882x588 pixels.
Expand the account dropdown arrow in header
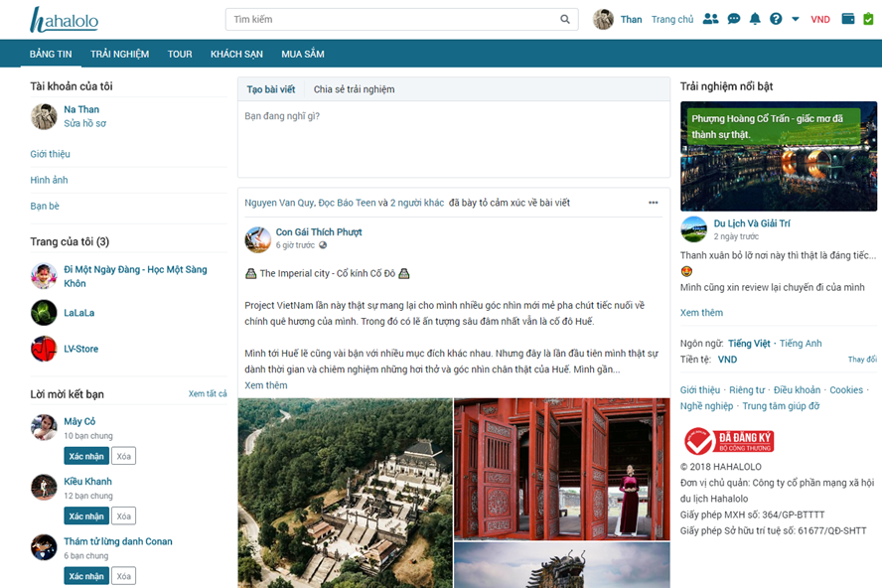pos(796,19)
